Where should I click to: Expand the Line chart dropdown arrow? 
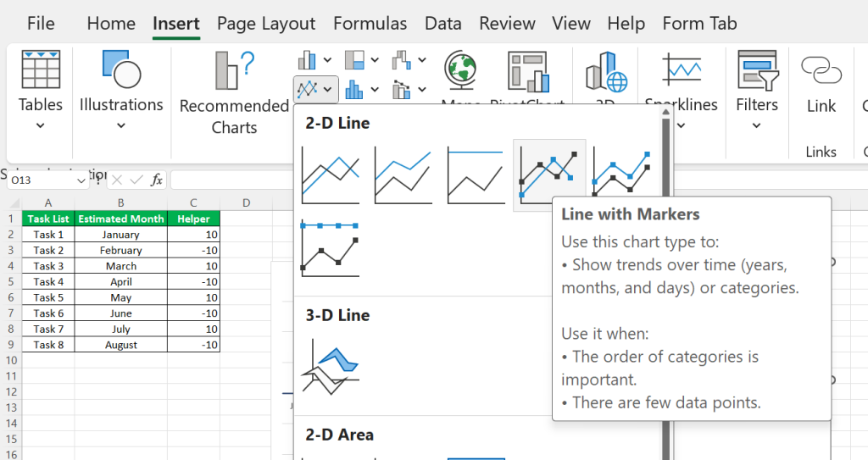click(x=328, y=89)
